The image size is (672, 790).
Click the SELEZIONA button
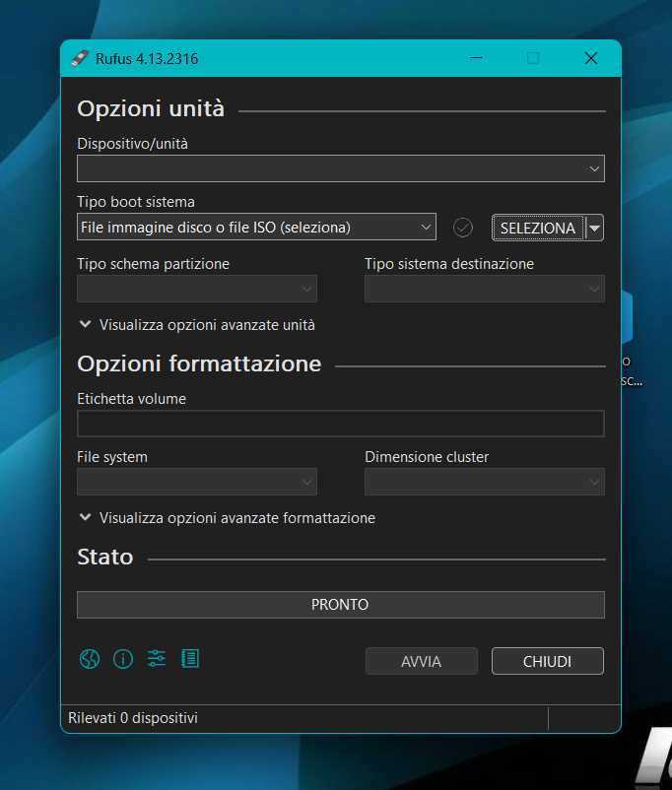[538, 228]
